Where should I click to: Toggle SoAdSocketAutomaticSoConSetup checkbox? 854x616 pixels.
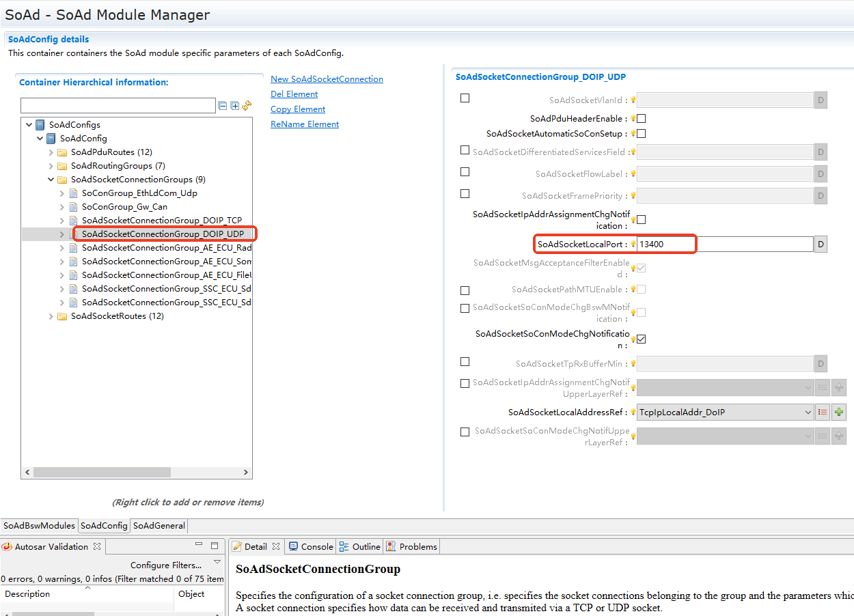pyautogui.click(x=641, y=134)
